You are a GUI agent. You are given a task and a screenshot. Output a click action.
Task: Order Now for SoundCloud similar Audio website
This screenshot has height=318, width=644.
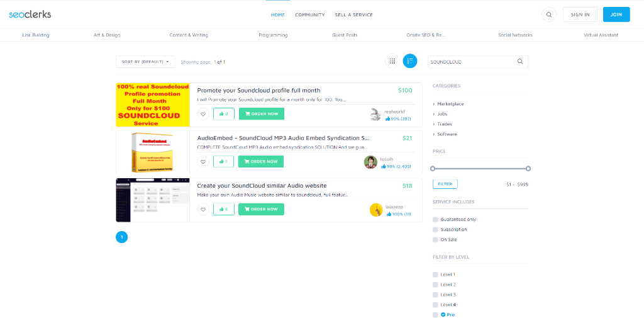(x=261, y=210)
